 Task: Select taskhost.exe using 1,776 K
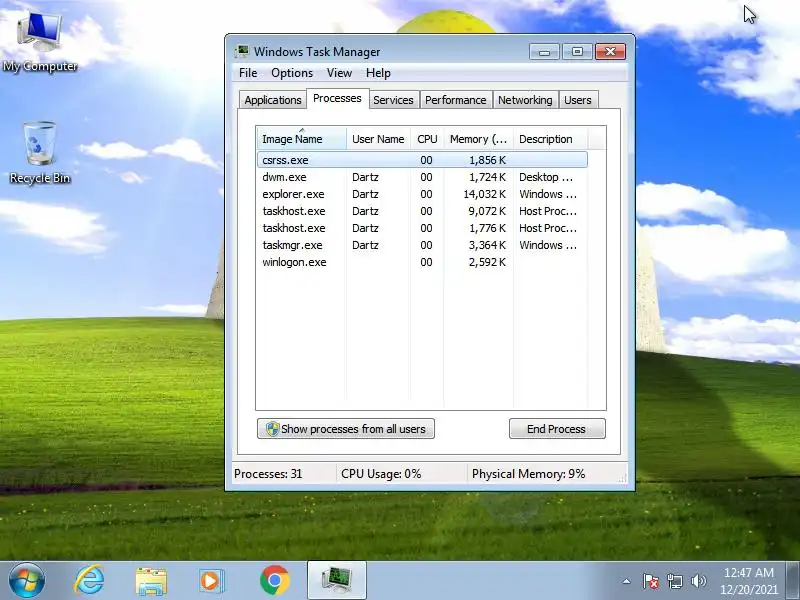coord(422,228)
